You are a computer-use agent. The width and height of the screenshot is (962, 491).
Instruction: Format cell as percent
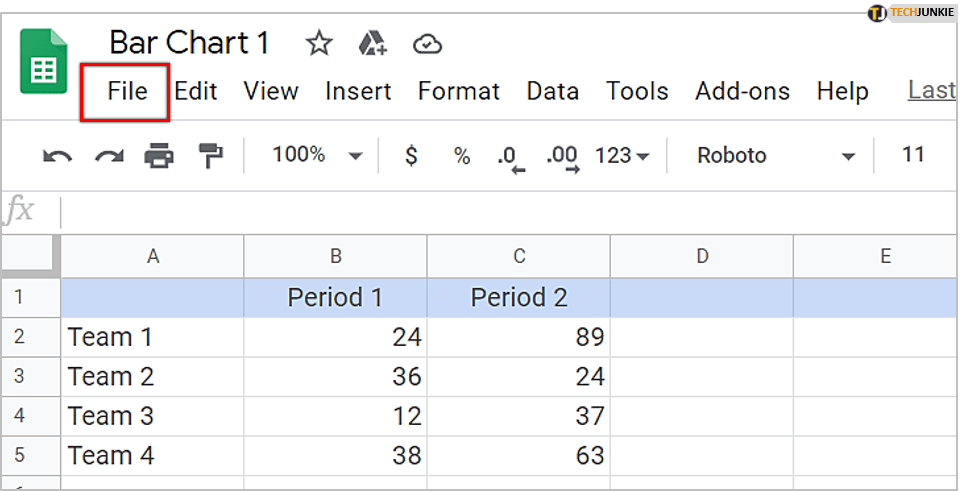461,155
